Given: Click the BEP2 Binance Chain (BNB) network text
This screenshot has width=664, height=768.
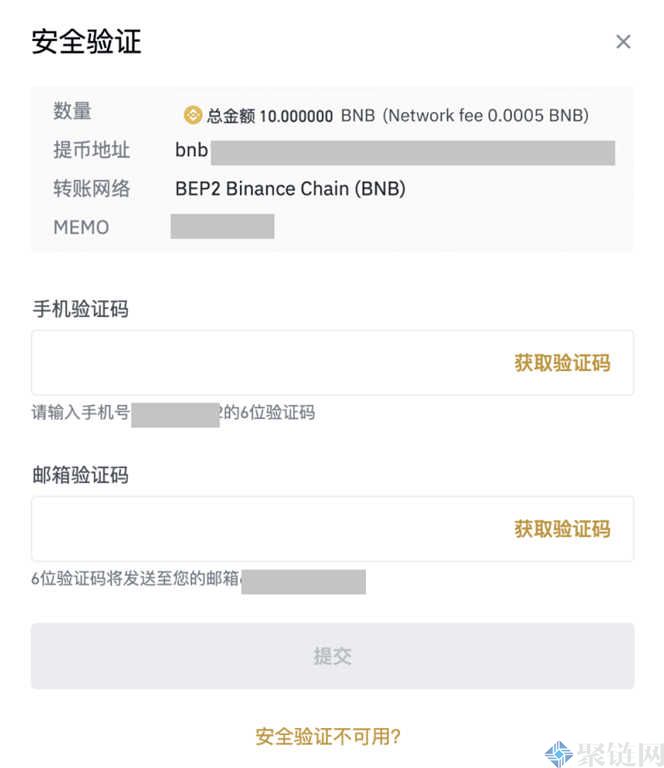Looking at the screenshot, I should pos(290,189).
